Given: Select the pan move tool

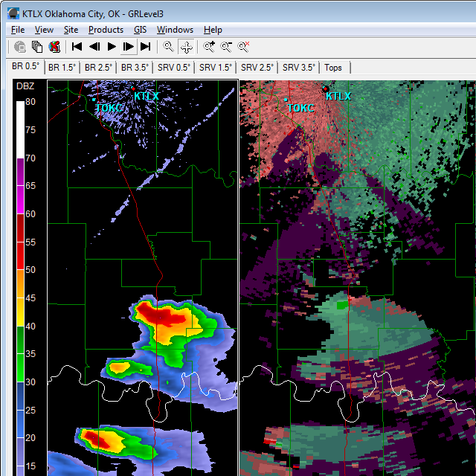Looking at the screenshot, I should (x=186, y=47).
